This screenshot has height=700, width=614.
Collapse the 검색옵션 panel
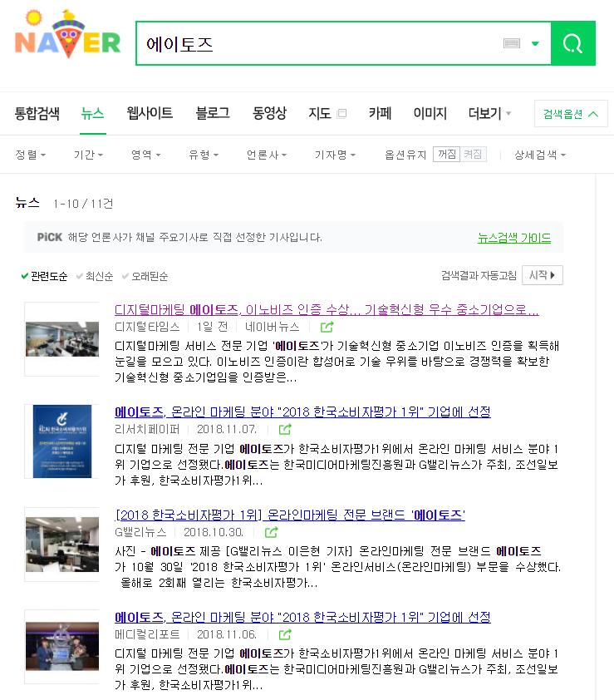coord(571,114)
